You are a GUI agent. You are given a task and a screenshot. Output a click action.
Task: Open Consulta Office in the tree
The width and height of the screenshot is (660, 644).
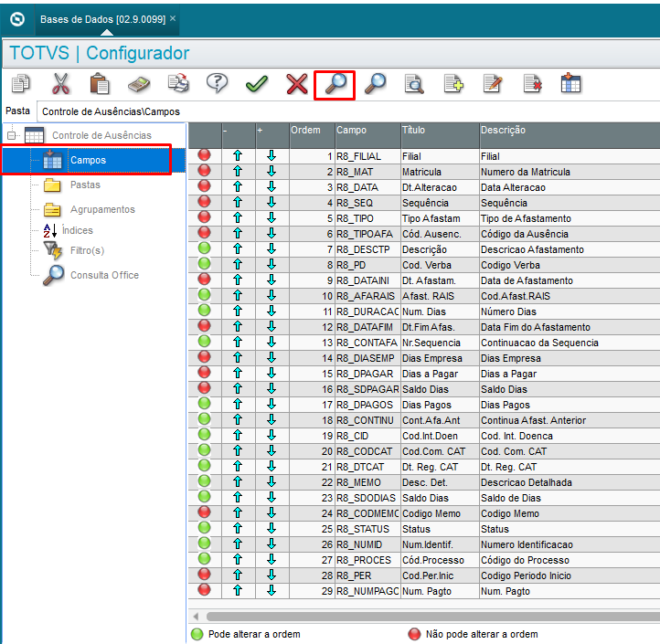[x=104, y=275]
